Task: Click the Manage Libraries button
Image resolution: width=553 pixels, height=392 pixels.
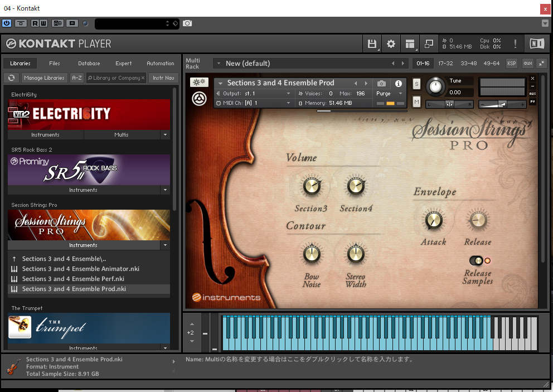Action: [45, 78]
